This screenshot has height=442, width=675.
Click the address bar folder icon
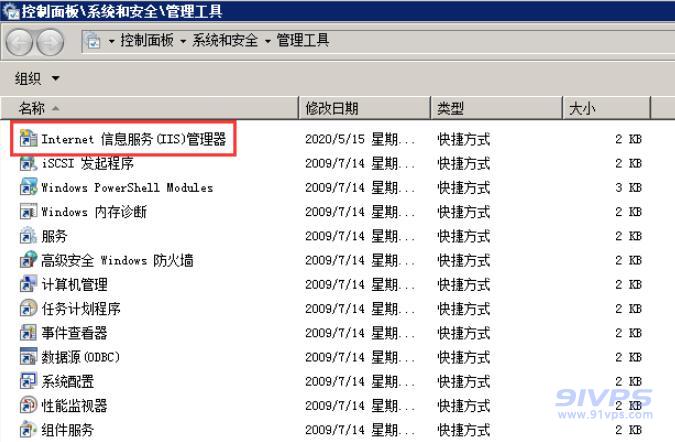tap(93, 41)
